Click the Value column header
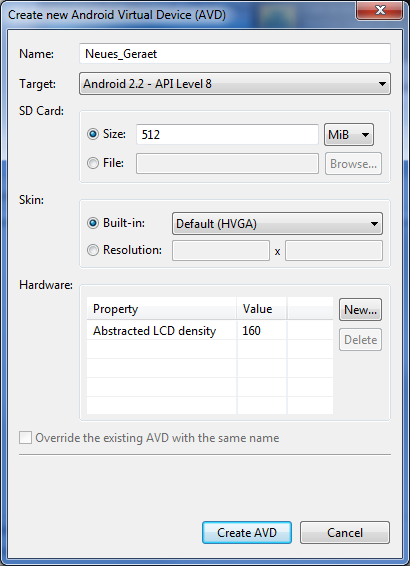 [262, 309]
